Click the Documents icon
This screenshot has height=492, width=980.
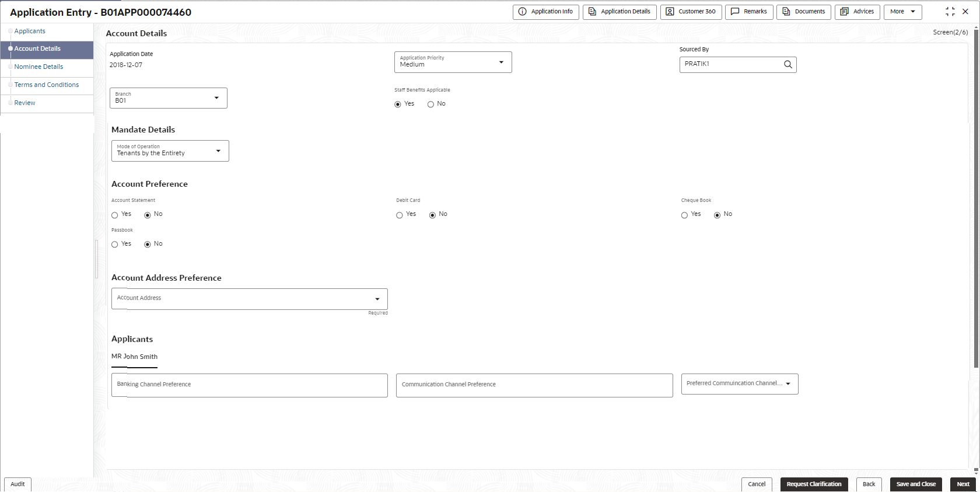786,12
